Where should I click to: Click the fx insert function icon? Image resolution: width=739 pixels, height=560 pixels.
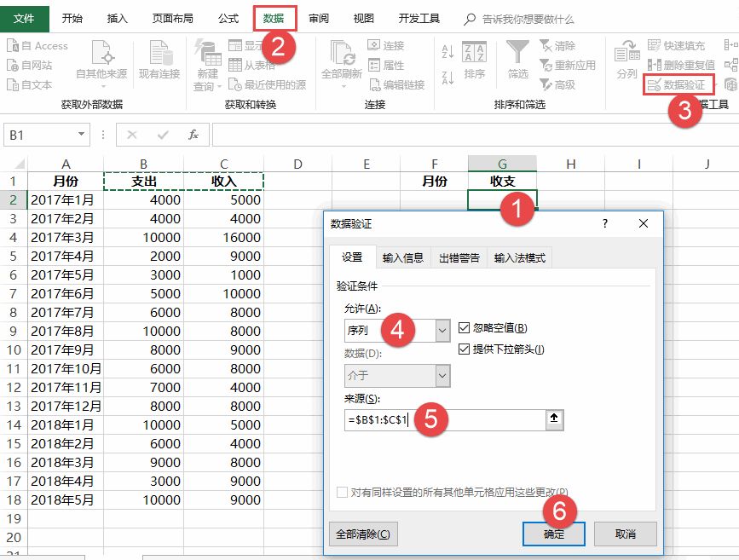click(193, 136)
